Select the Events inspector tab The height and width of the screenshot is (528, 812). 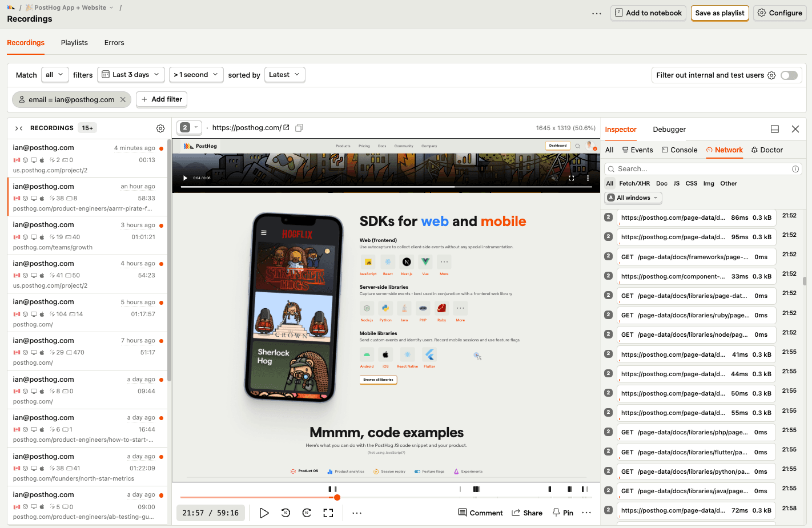[637, 150]
